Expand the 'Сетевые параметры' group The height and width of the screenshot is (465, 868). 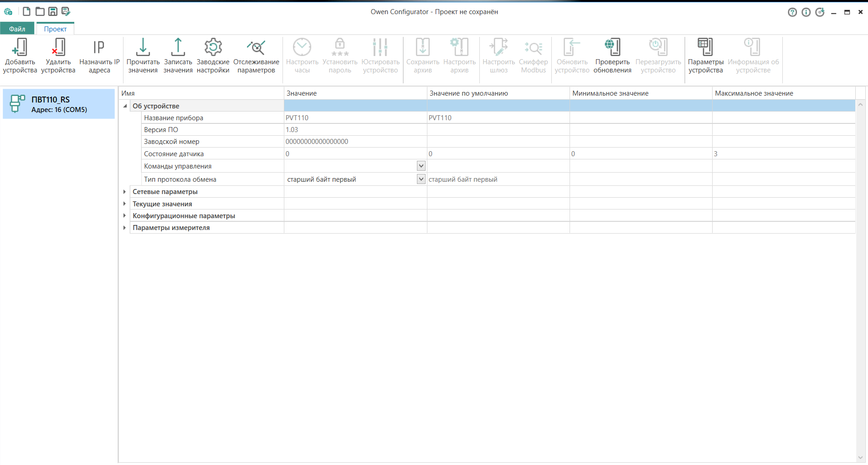(125, 192)
